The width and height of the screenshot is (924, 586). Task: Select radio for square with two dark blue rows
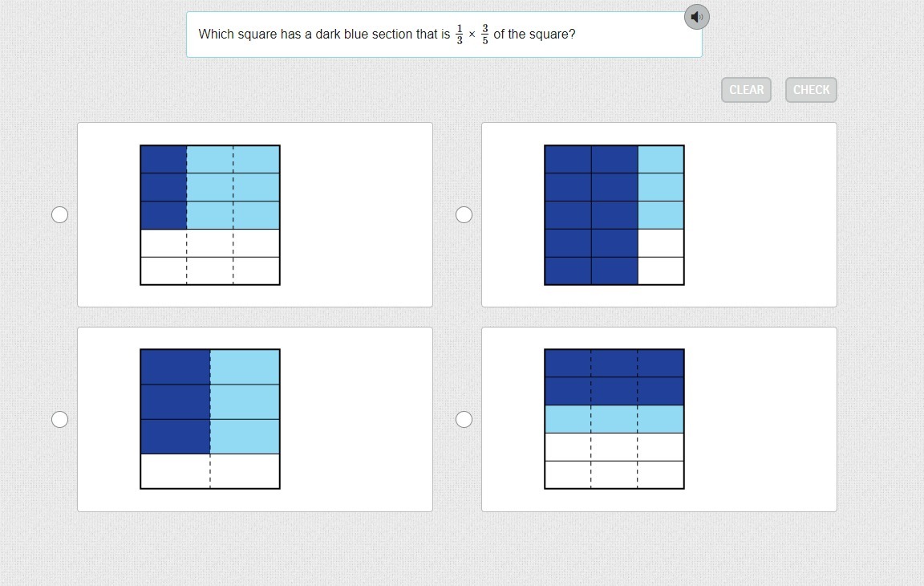[464, 419]
